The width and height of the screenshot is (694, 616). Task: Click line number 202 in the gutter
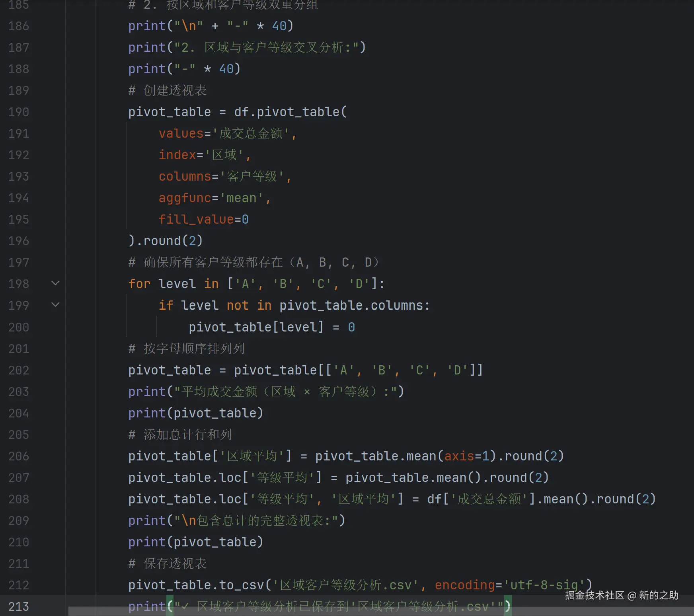pos(19,370)
